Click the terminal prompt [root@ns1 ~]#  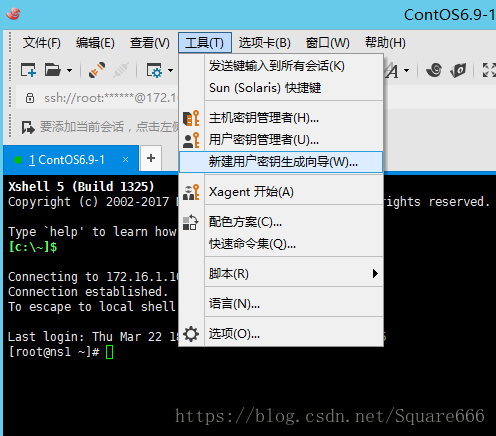[x=54, y=352]
